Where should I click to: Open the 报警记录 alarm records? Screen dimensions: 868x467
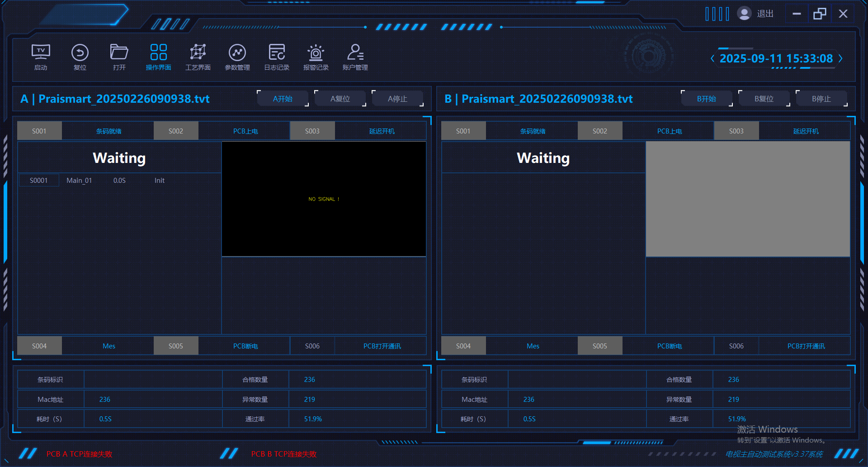(x=316, y=57)
